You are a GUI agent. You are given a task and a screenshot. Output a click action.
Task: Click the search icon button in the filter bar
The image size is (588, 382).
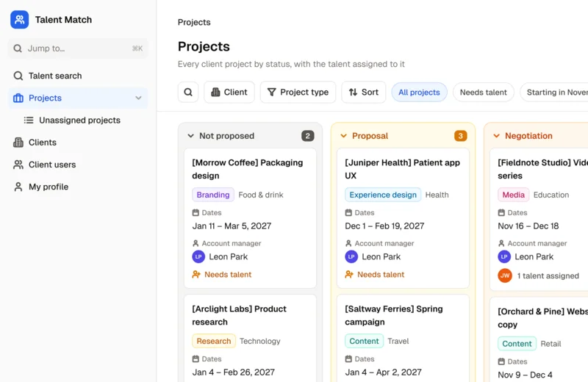[188, 93]
